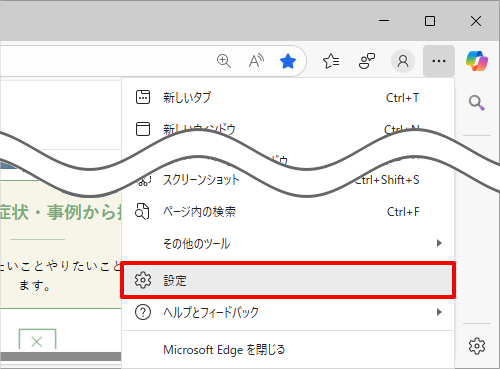This screenshot has width=500, height=369.
Task: Expand arrow beside その他のツール
Action: 439,243
